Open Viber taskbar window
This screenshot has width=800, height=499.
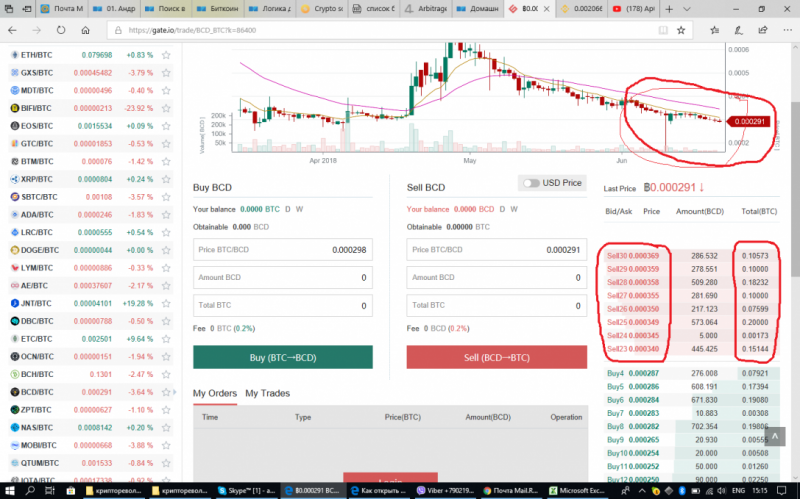[445, 490]
